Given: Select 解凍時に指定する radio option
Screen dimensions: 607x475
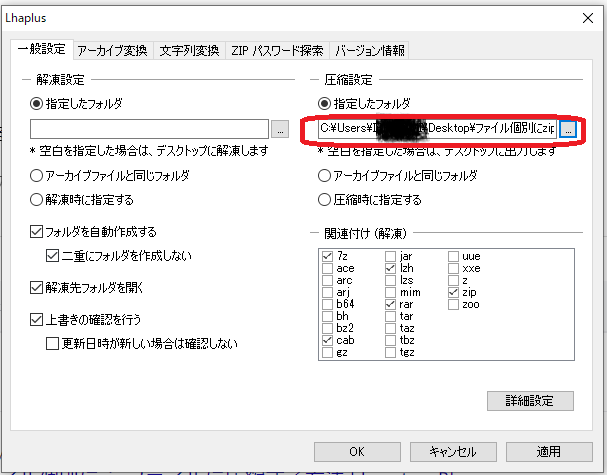Looking at the screenshot, I should tap(37, 199).
